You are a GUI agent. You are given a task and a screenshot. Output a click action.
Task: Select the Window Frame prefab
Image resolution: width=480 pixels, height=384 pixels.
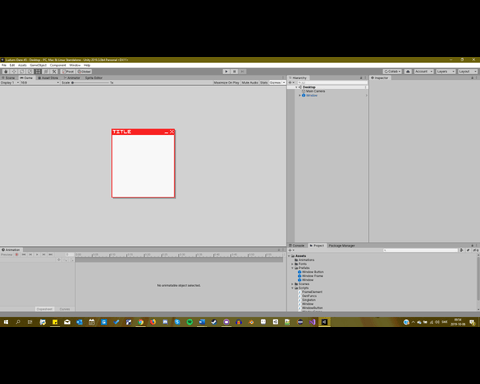point(310,276)
